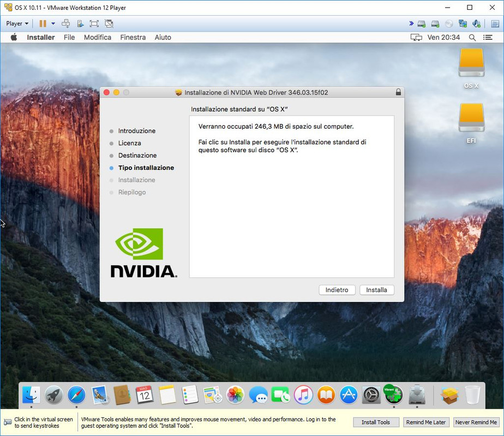Open the Player dropdown menu
504x436 pixels.
coord(17,23)
